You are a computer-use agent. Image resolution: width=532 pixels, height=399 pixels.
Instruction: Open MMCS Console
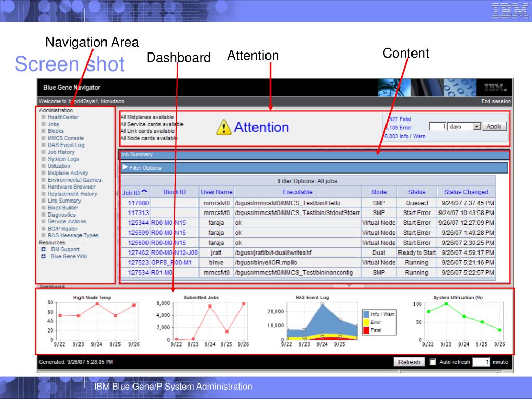[x=65, y=138]
